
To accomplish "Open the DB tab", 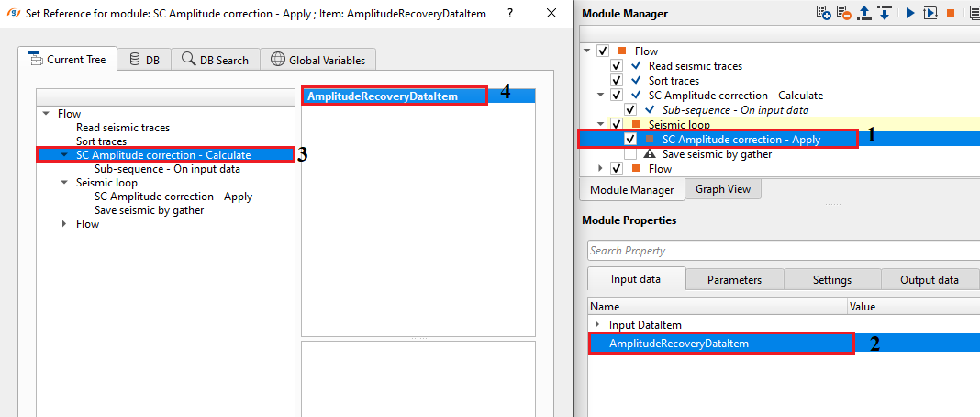I will coord(144,60).
